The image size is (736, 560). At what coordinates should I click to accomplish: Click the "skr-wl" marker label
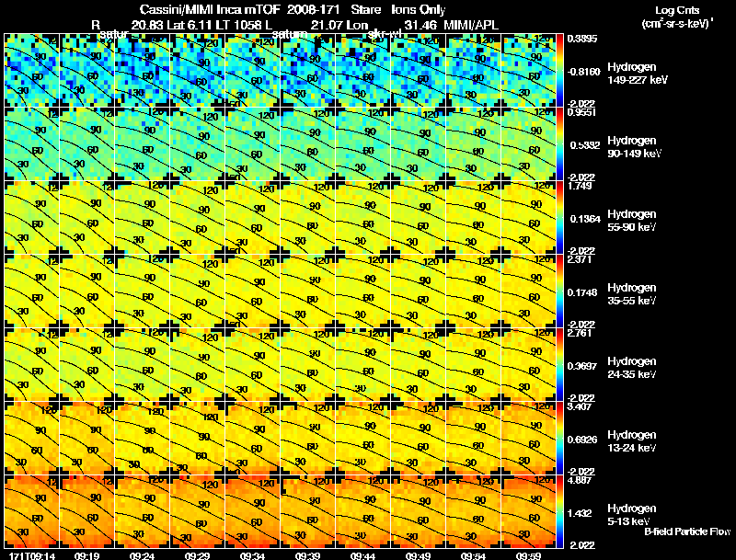pyautogui.click(x=385, y=34)
